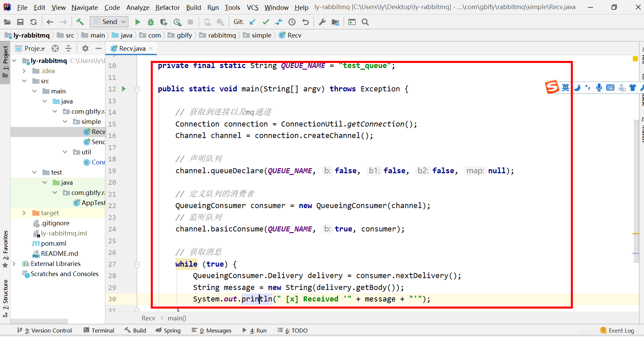Viewport: 644px width, 337px height.
Task: Click the Synchronize refresh icon
Action: point(34,22)
